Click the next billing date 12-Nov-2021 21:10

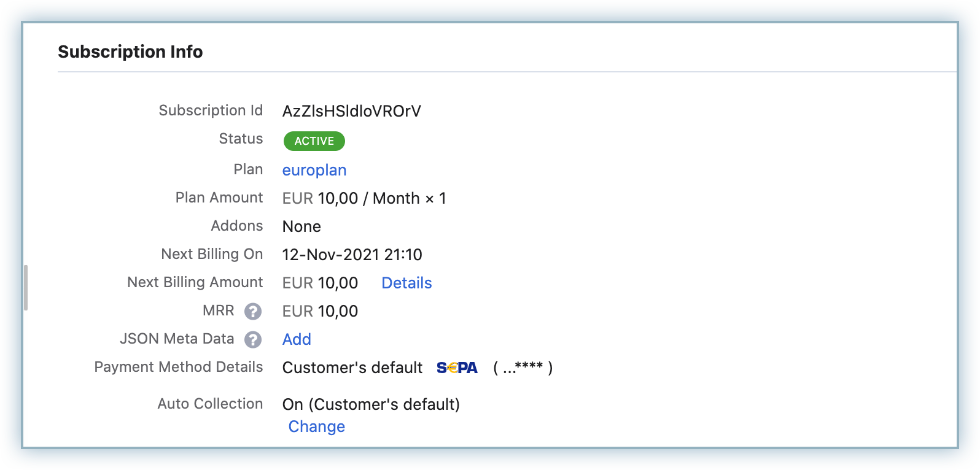pos(352,255)
